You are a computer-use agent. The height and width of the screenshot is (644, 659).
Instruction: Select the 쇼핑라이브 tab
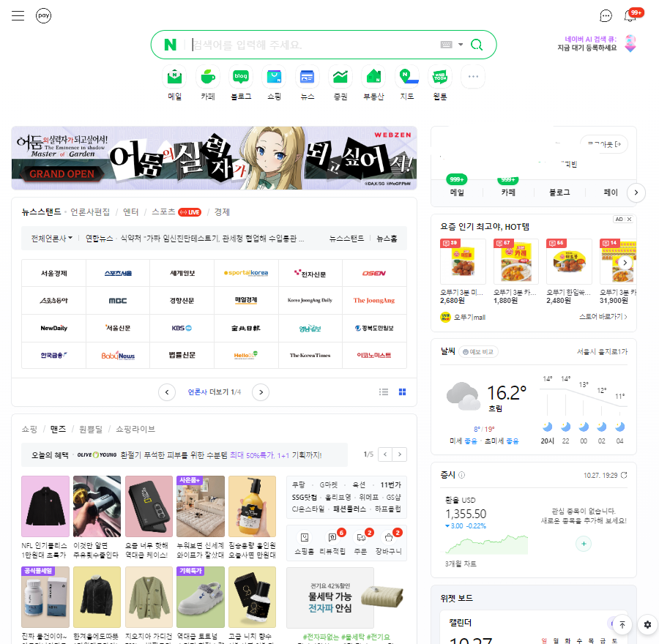135,429
